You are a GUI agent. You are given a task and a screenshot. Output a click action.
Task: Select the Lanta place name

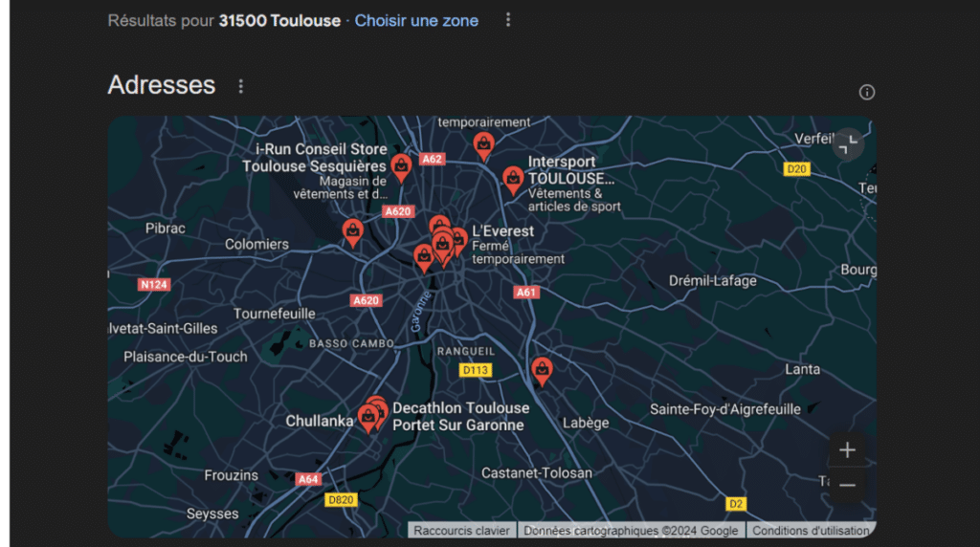click(803, 369)
